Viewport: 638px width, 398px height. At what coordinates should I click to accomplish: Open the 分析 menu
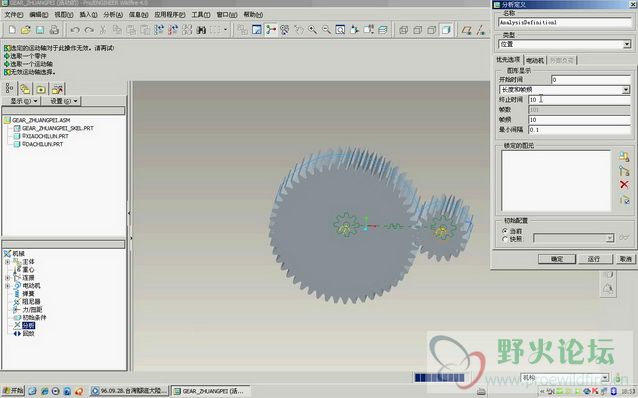[x=113, y=15]
